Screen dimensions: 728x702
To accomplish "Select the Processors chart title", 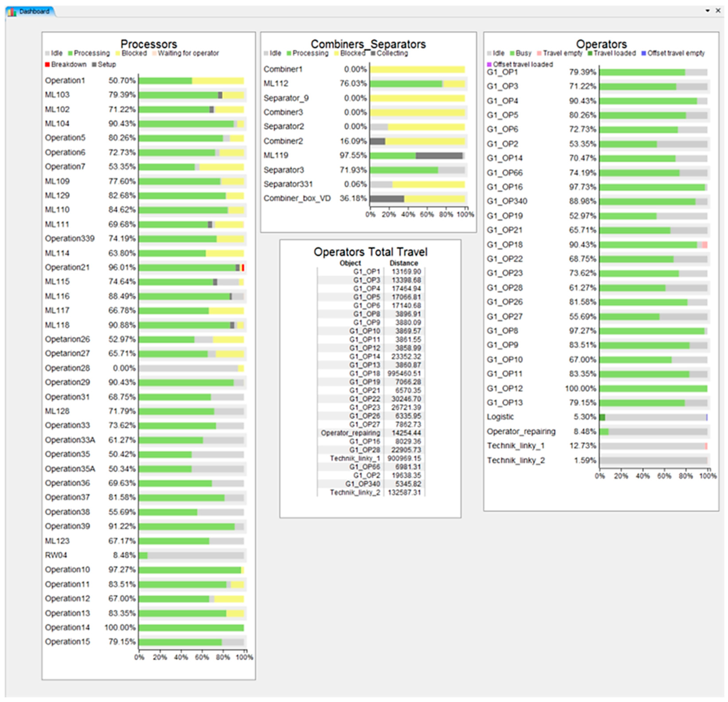I will tap(149, 44).
